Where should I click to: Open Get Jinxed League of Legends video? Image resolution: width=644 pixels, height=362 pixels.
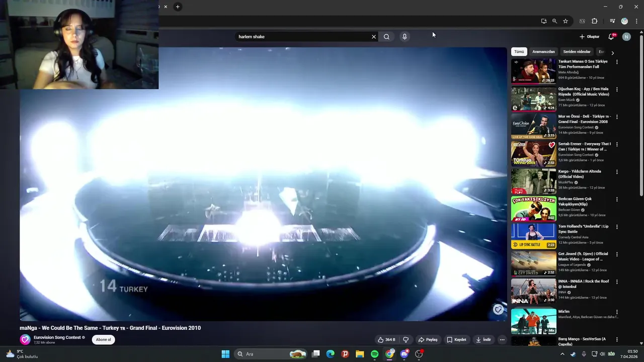(x=534, y=263)
